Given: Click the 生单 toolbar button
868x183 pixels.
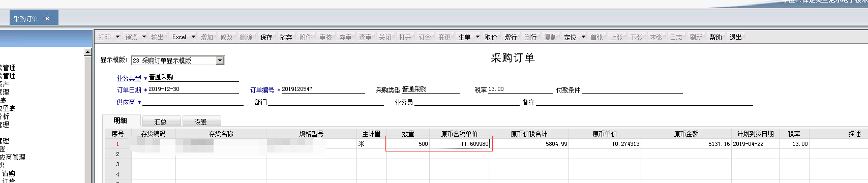Looking at the screenshot, I should pos(465,37).
